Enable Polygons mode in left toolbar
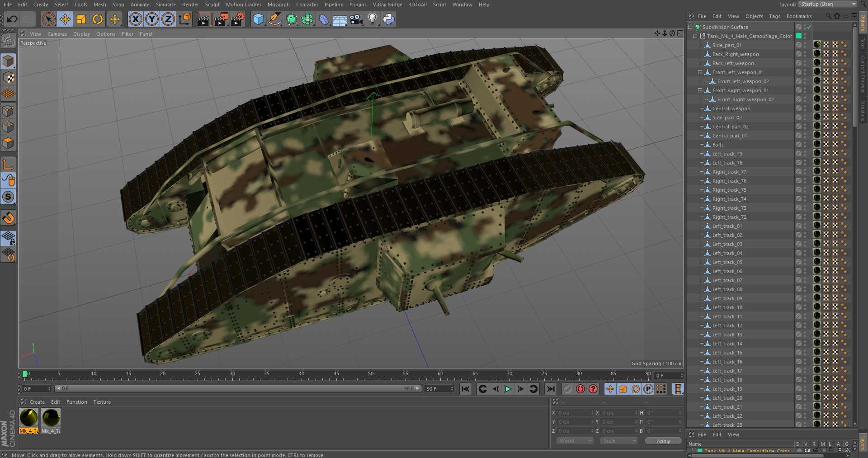This screenshot has height=458, width=868. pos(8,143)
